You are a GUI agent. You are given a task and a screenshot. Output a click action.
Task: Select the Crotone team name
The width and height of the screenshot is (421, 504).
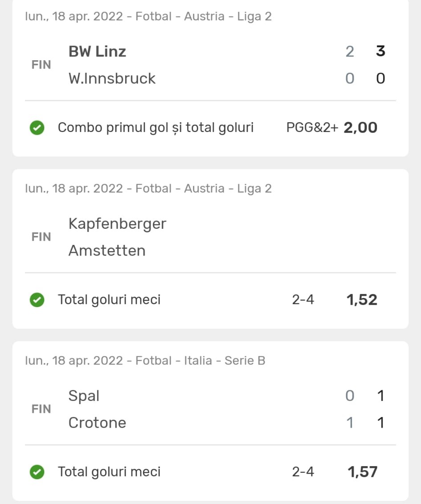tap(97, 423)
